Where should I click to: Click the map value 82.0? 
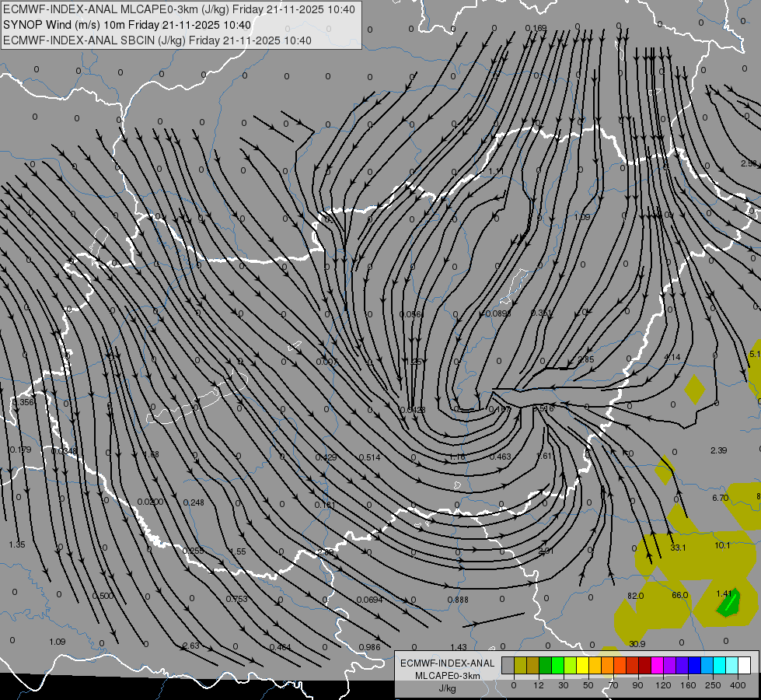[x=635, y=596]
